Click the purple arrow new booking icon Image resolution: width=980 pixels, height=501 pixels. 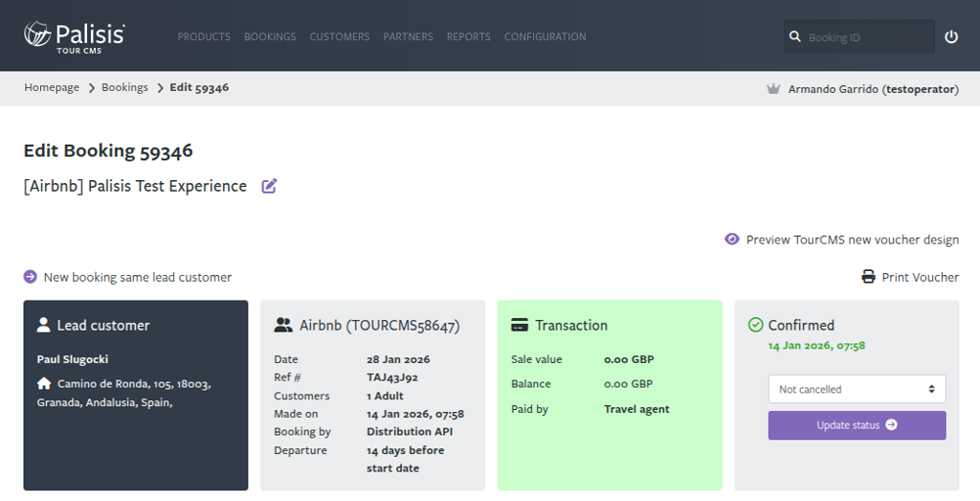30,277
